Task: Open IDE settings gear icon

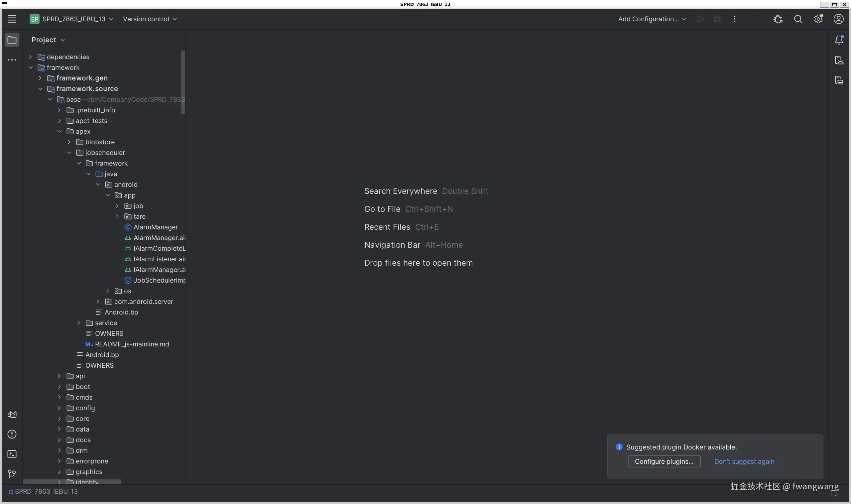Action: pos(818,19)
